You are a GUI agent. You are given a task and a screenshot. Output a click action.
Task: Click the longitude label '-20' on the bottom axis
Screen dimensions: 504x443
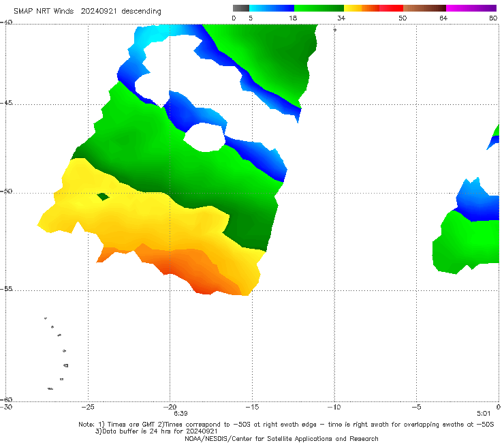[x=170, y=407]
